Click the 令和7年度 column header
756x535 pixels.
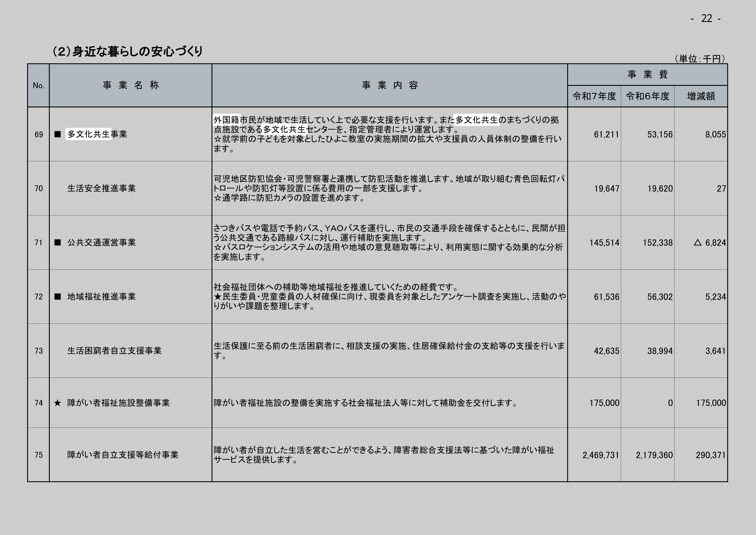[x=594, y=96]
